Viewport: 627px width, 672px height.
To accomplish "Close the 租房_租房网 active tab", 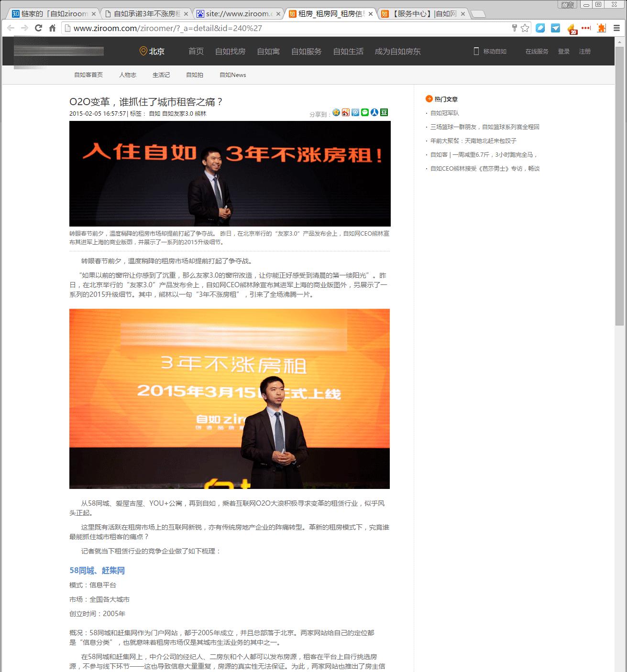I will pyautogui.click(x=371, y=14).
